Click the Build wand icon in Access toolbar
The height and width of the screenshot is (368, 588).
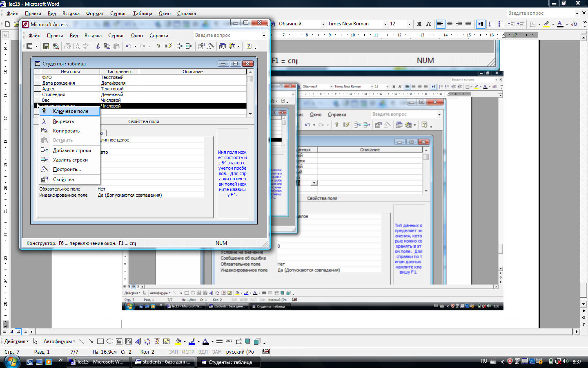[x=211, y=46]
